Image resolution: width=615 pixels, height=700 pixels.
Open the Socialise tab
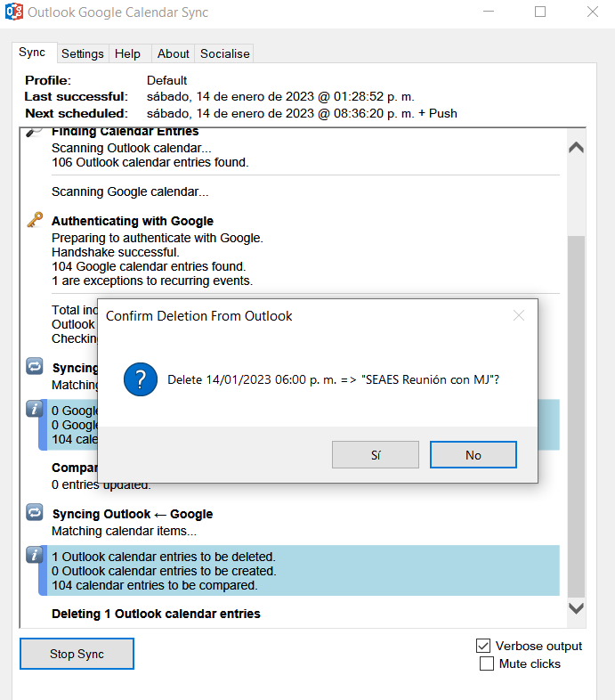tap(225, 53)
